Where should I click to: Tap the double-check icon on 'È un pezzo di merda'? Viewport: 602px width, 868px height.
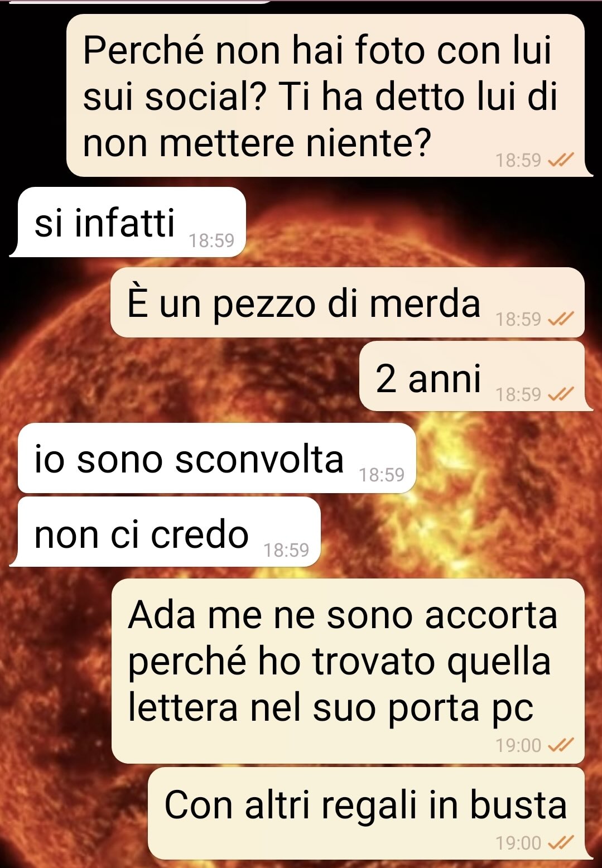tap(560, 319)
